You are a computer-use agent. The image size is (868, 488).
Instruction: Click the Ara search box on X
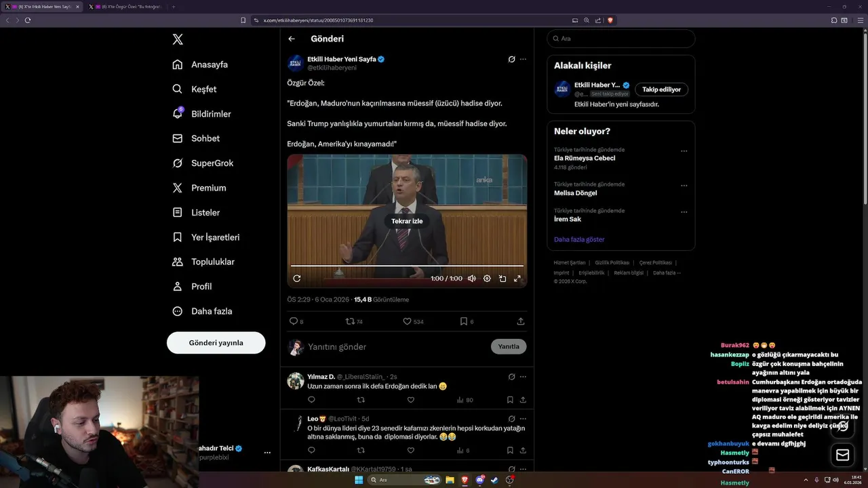(x=620, y=39)
